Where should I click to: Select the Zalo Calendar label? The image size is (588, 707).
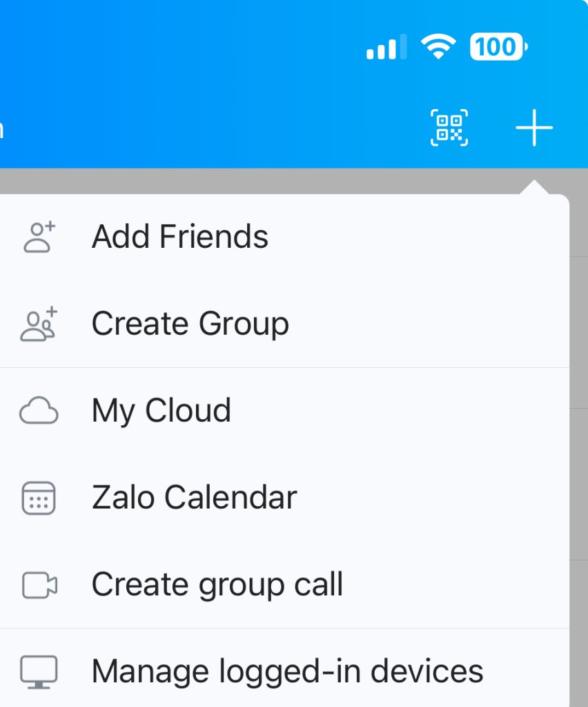(194, 498)
